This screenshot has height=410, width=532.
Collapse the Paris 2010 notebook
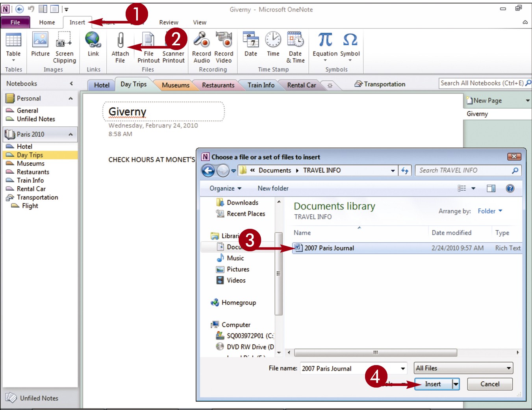click(x=70, y=134)
